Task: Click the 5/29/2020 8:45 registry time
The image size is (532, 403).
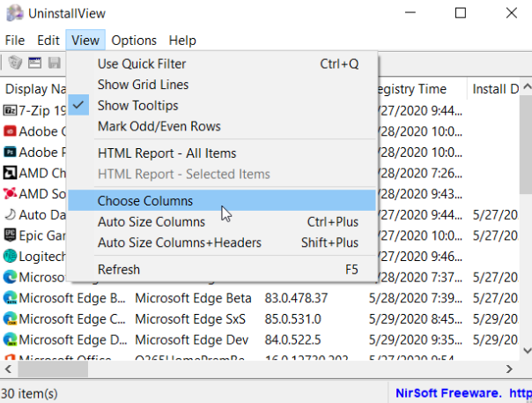Action: 415,318
